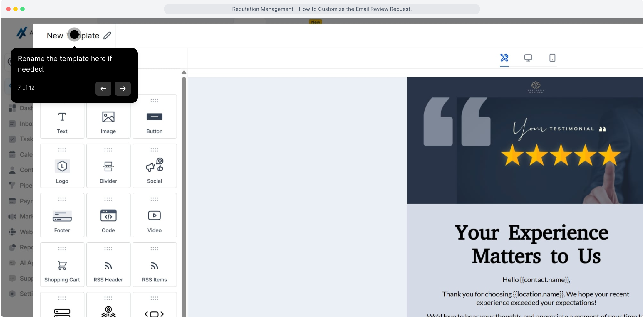Select the Social block element
Viewport: 644px width, 317px height.
tap(155, 166)
